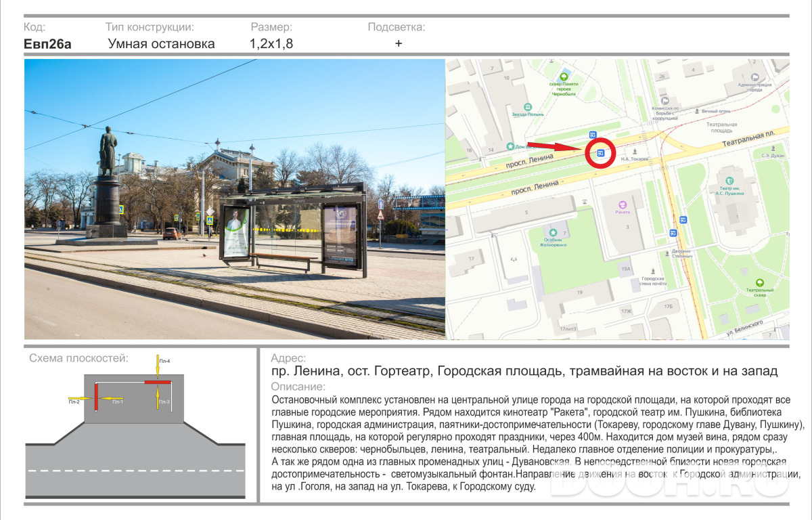Click the Код: label
This screenshot has width=812, height=520.
tap(35, 27)
